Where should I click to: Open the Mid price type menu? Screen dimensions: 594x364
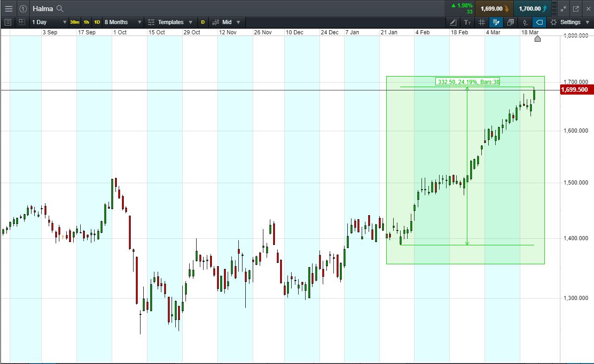tap(227, 22)
